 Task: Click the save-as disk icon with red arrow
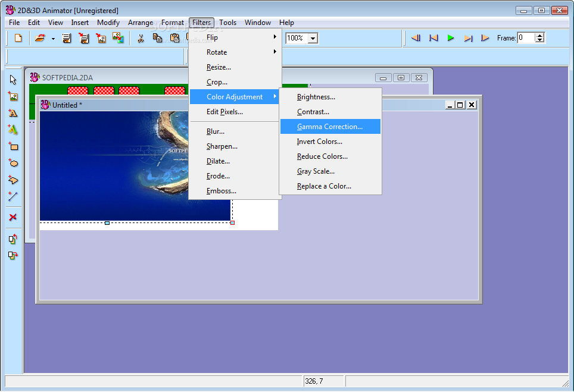click(84, 38)
